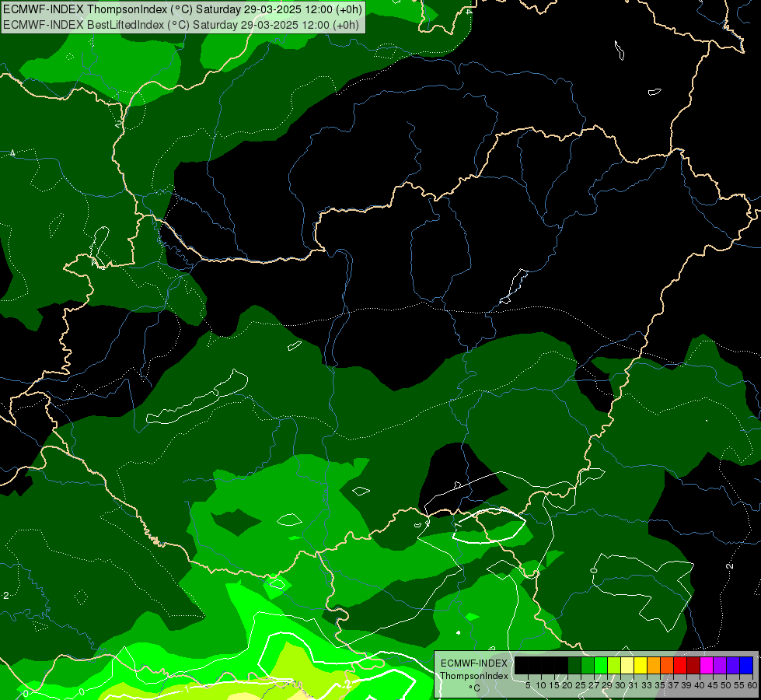Click legend scale value 15
This screenshot has width=761, height=700.
(x=554, y=685)
